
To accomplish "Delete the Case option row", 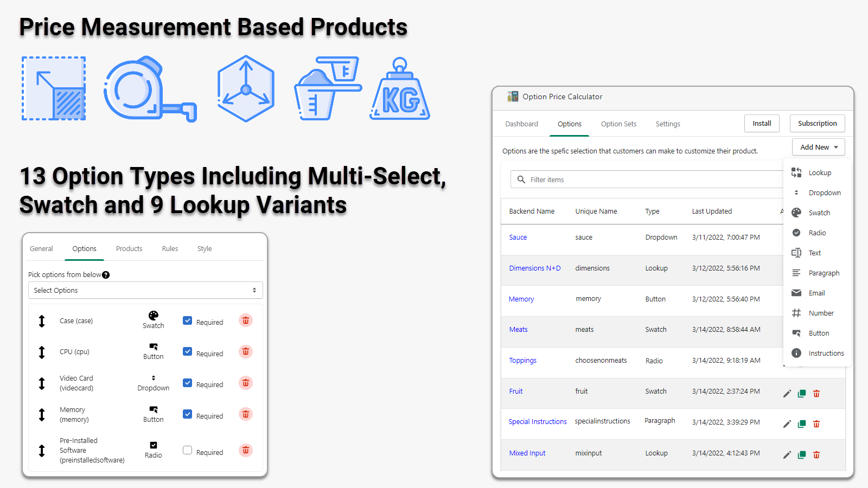I will click(x=246, y=320).
